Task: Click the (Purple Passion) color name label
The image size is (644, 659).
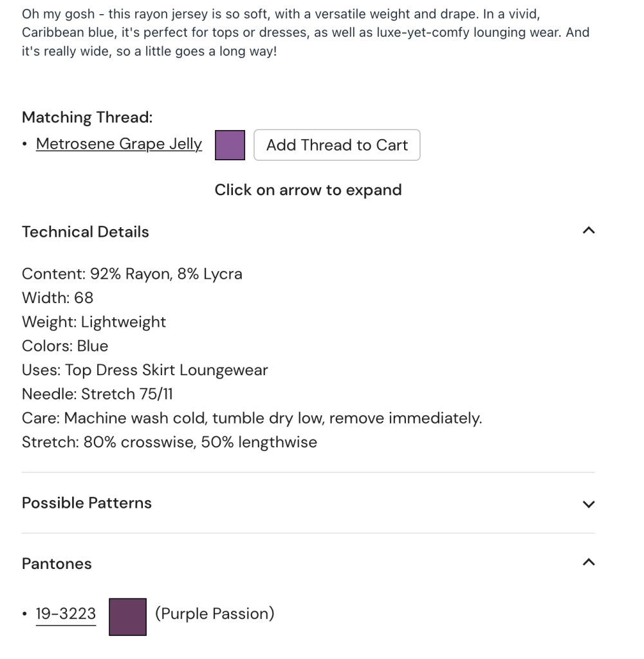Action: (x=214, y=614)
